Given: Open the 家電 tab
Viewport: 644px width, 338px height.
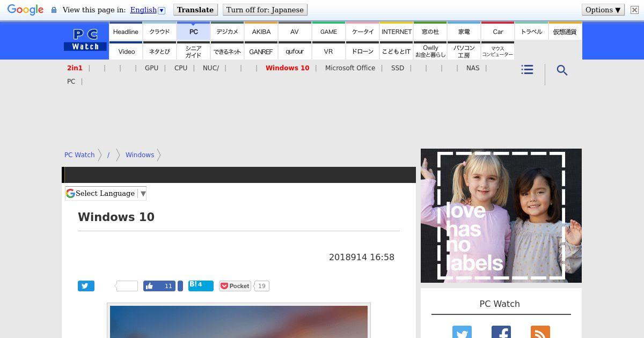Looking at the screenshot, I should pyautogui.click(x=464, y=32).
